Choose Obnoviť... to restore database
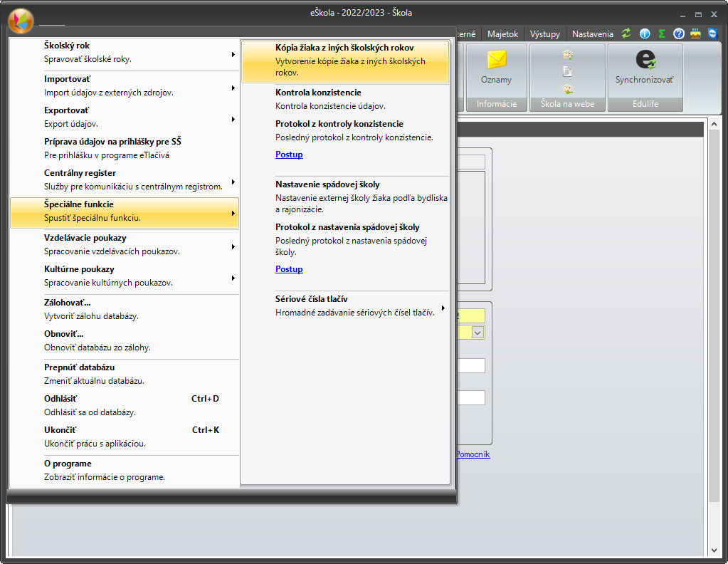 (x=125, y=340)
